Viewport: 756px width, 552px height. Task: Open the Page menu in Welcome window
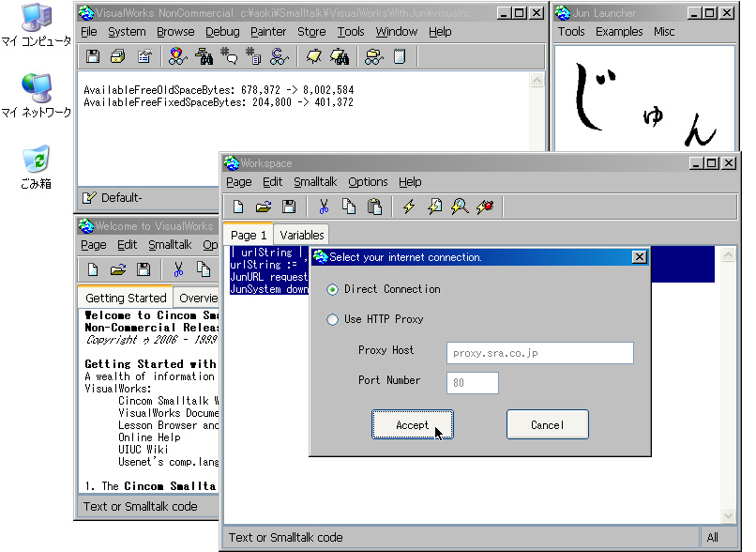pos(94,245)
